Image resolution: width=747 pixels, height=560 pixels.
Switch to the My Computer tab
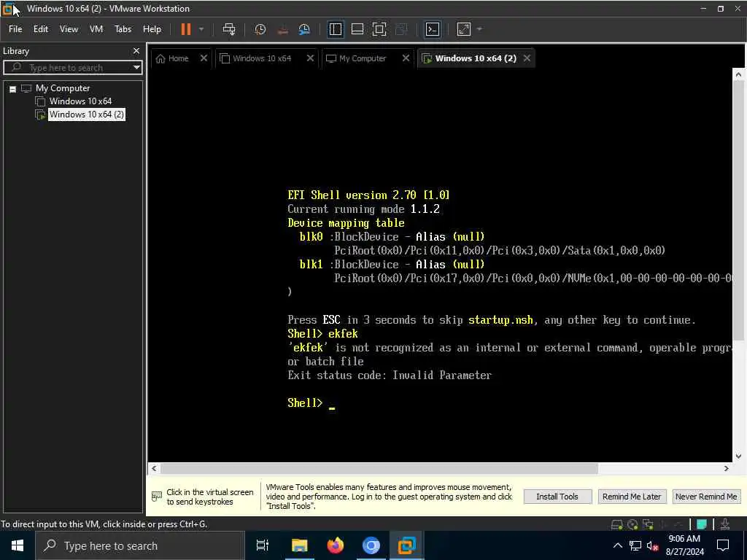[x=356, y=58]
